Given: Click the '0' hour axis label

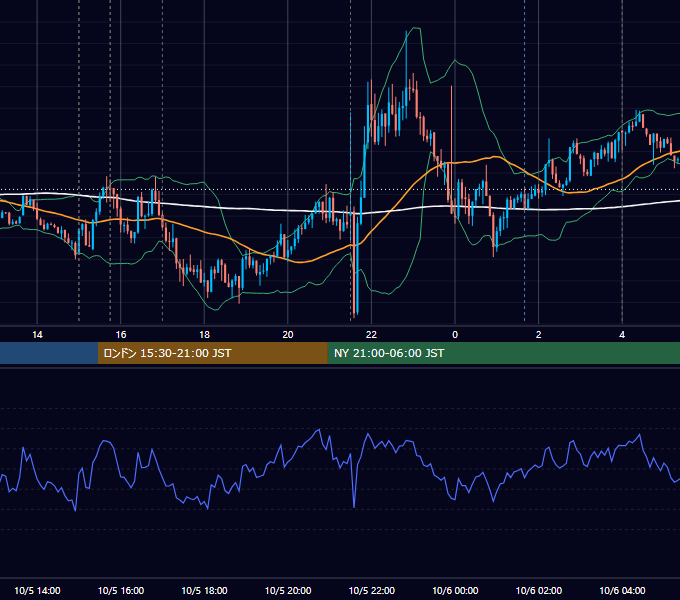Looking at the screenshot, I should pos(455,335).
